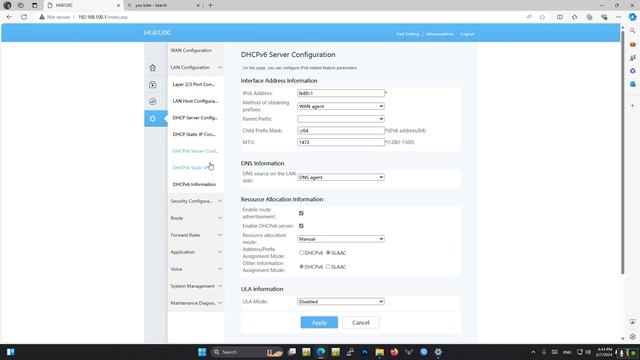Expand Voice menu section
The image size is (640, 360).
(196, 269)
